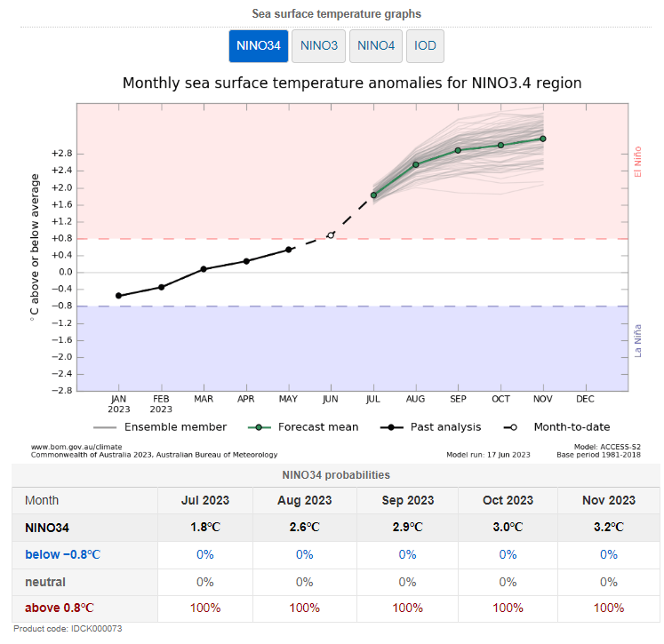664x644 pixels.
Task: Click the 3.0°C value for October
Action: [508, 528]
